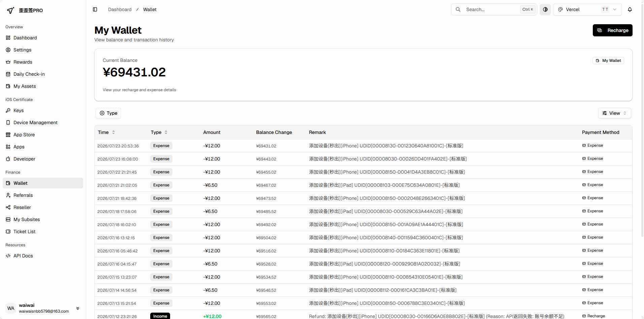Navigate to Ticket List

coord(43,232)
